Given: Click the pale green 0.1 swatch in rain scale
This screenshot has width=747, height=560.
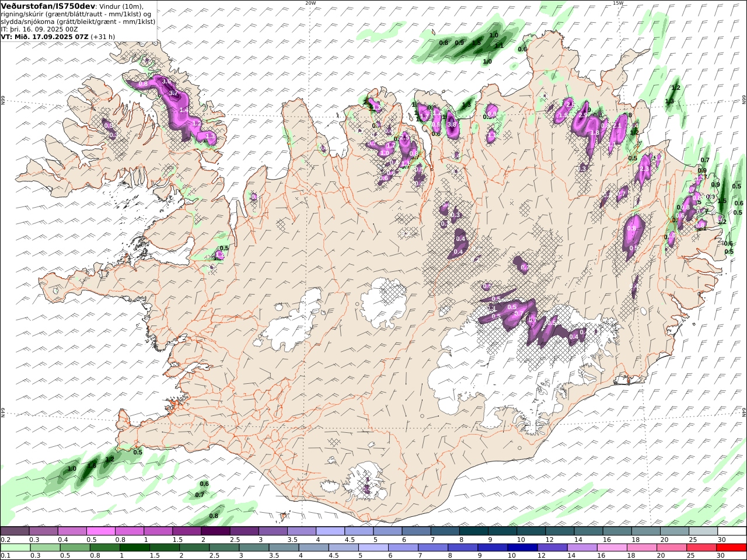Looking at the screenshot, I should (x=15, y=548).
